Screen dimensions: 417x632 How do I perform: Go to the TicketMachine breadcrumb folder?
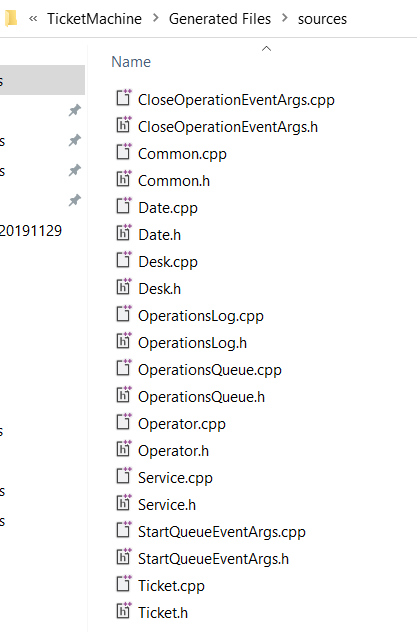(94, 19)
